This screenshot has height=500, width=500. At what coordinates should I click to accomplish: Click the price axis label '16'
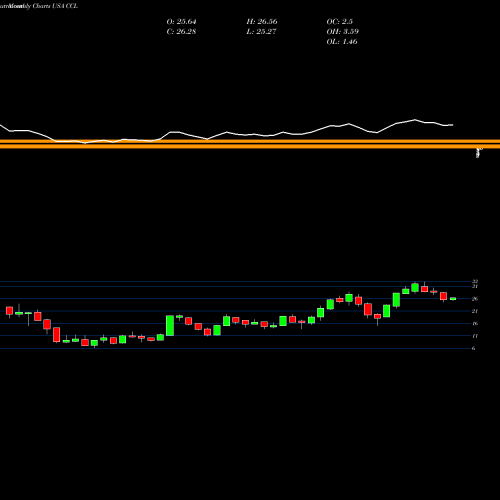pyautogui.click(x=475, y=323)
